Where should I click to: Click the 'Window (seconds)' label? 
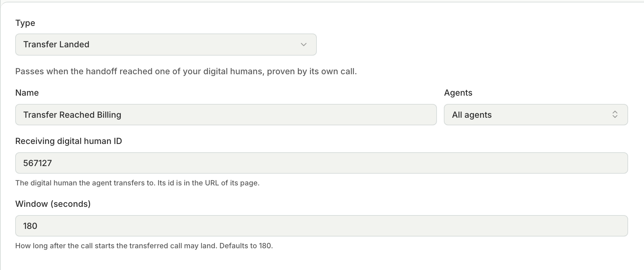(53, 204)
